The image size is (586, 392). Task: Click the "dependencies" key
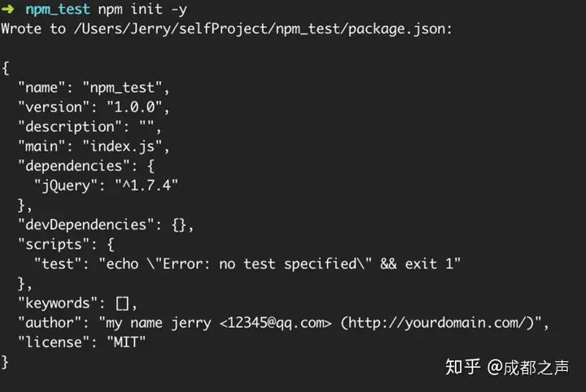click(74, 166)
